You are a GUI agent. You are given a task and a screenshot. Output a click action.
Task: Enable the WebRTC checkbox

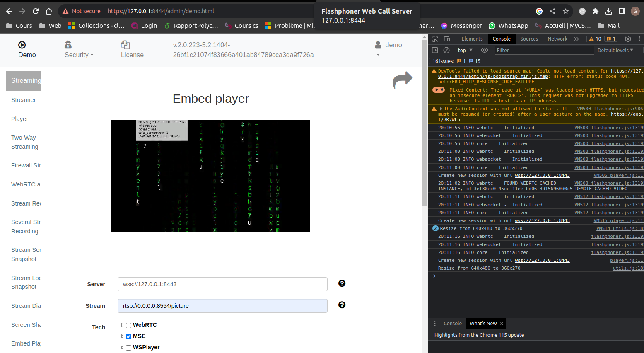click(x=128, y=325)
